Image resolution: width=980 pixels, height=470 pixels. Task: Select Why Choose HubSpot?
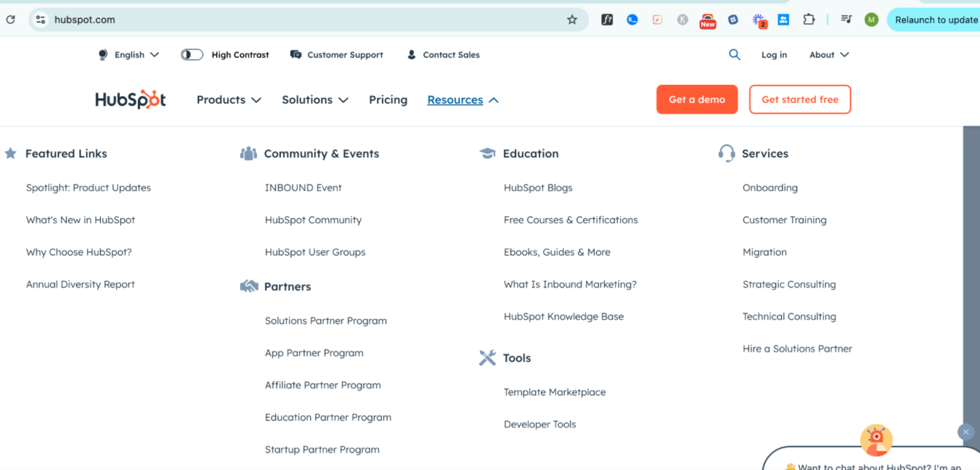pos(79,252)
